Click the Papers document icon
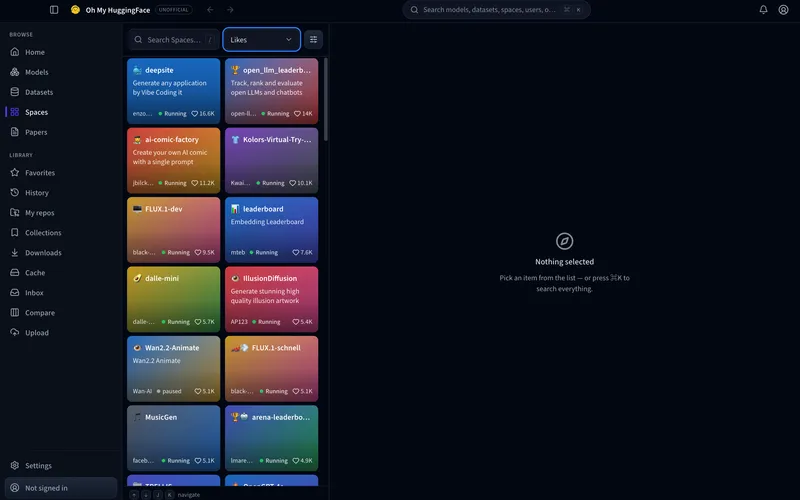This screenshot has height=500, width=800. click(15, 132)
